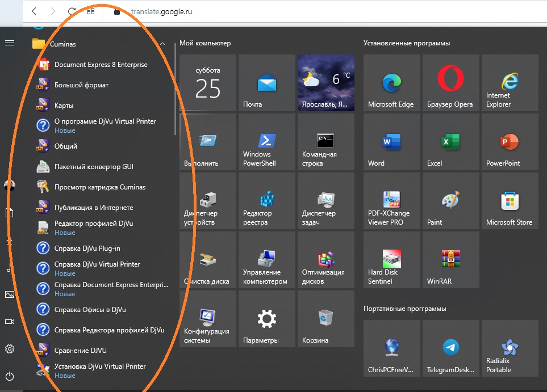Open the Ярославль weather tile
This screenshot has height=392, width=547.
coord(326,83)
